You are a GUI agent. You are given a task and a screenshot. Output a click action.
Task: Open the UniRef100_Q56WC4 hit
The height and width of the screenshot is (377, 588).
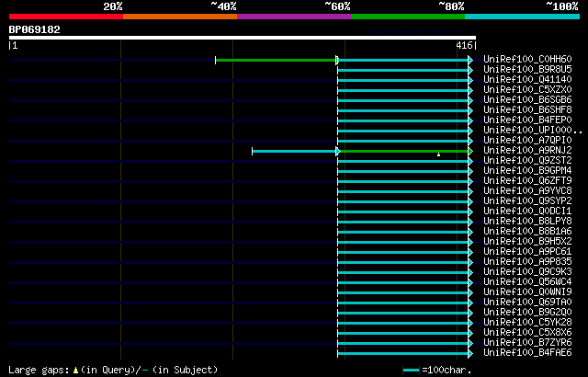pos(527,282)
